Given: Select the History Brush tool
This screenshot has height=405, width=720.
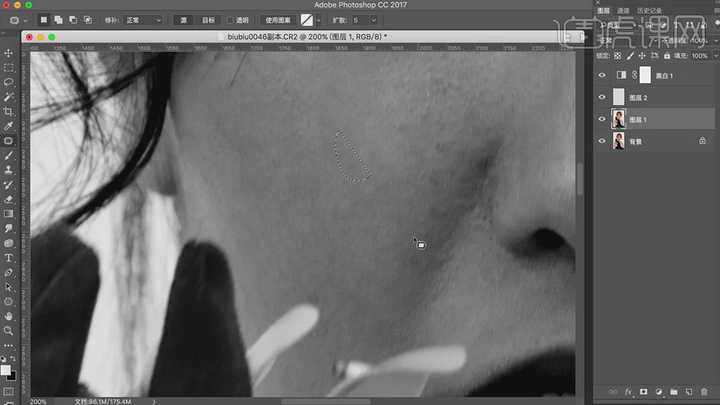Looking at the screenshot, I should (8, 185).
